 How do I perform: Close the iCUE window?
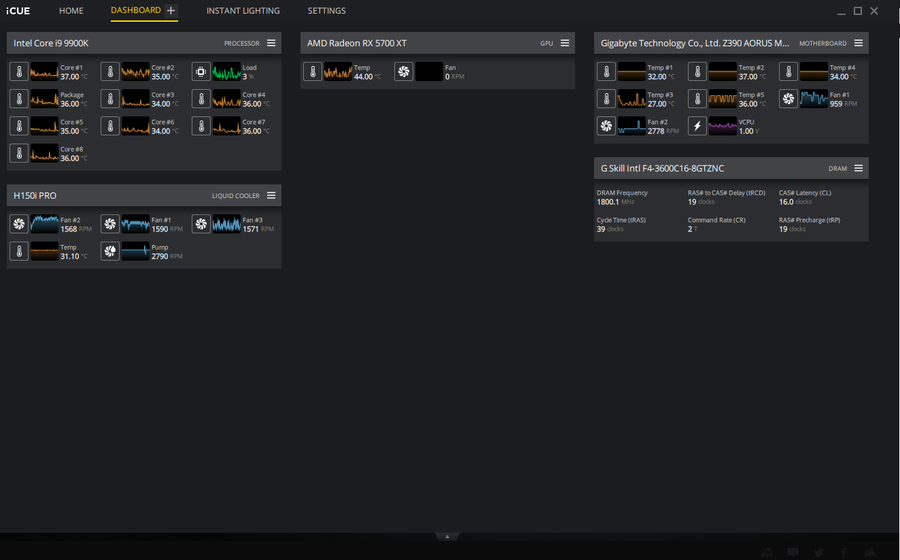874,11
